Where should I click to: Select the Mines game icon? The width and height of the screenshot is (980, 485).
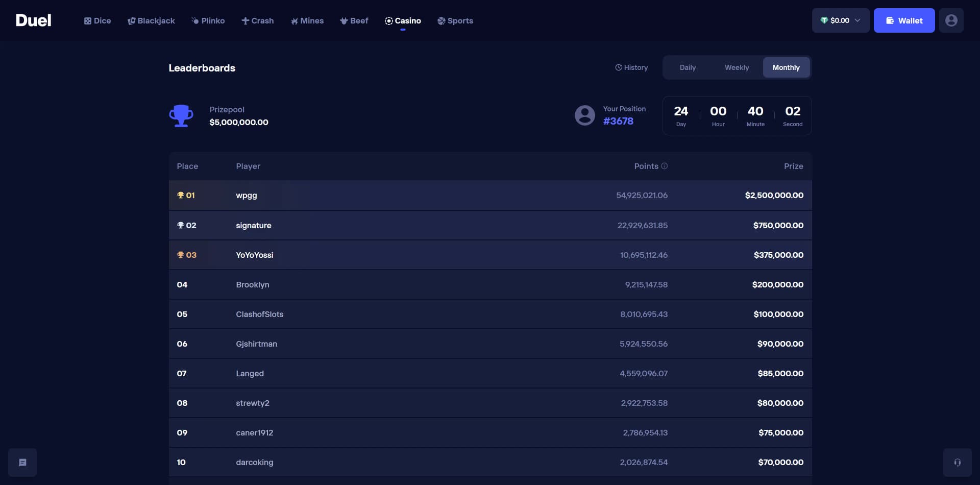point(294,20)
